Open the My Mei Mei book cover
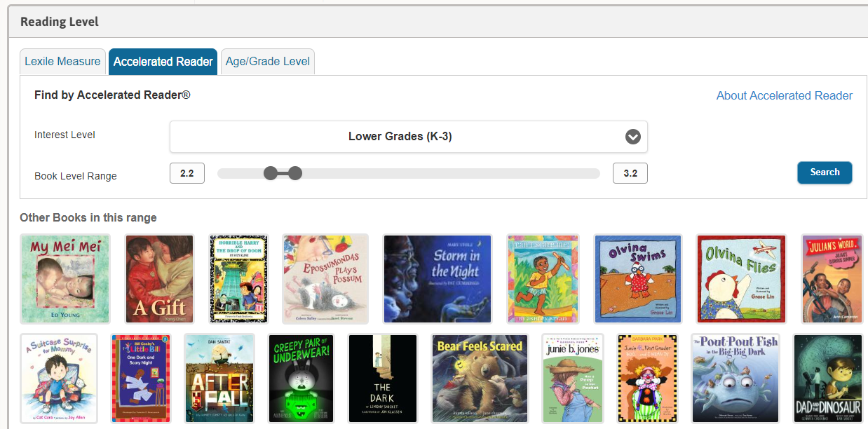The height and width of the screenshot is (429, 868). (x=65, y=279)
